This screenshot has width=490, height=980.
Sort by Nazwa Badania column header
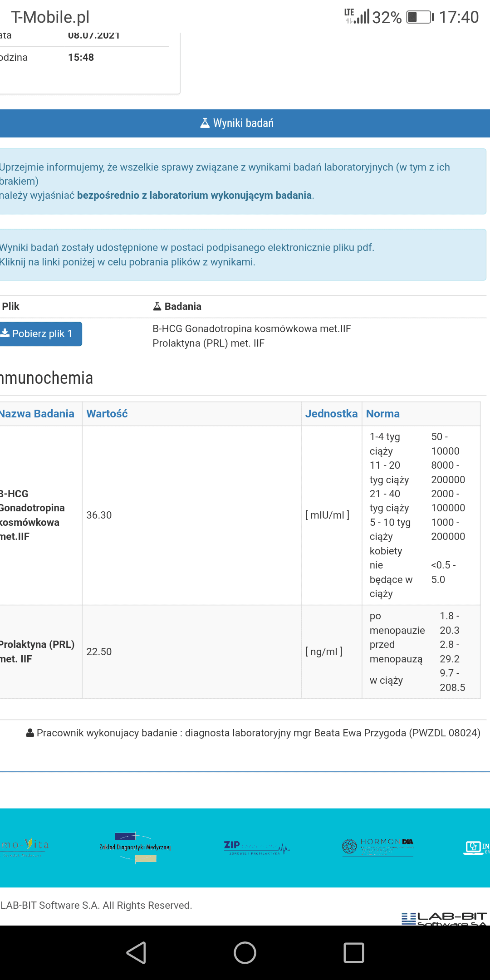tap(37, 414)
